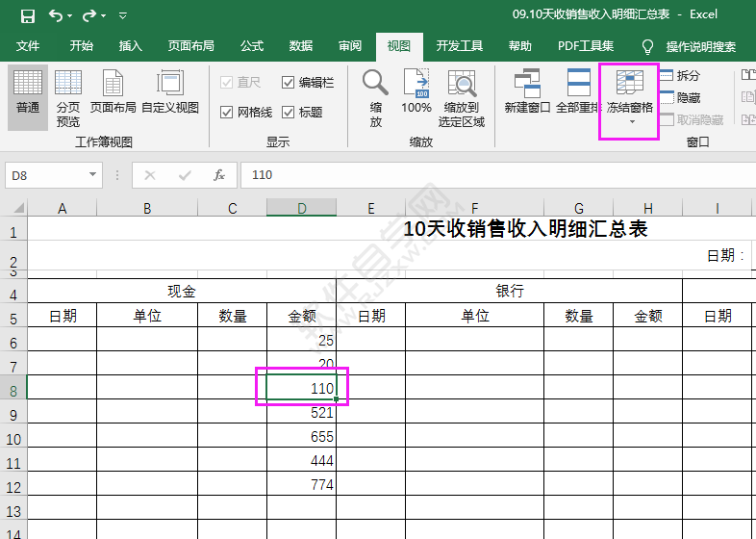The width and height of the screenshot is (756, 539).
Task: Click the 新建窗口 icon
Action: tap(527, 90)
